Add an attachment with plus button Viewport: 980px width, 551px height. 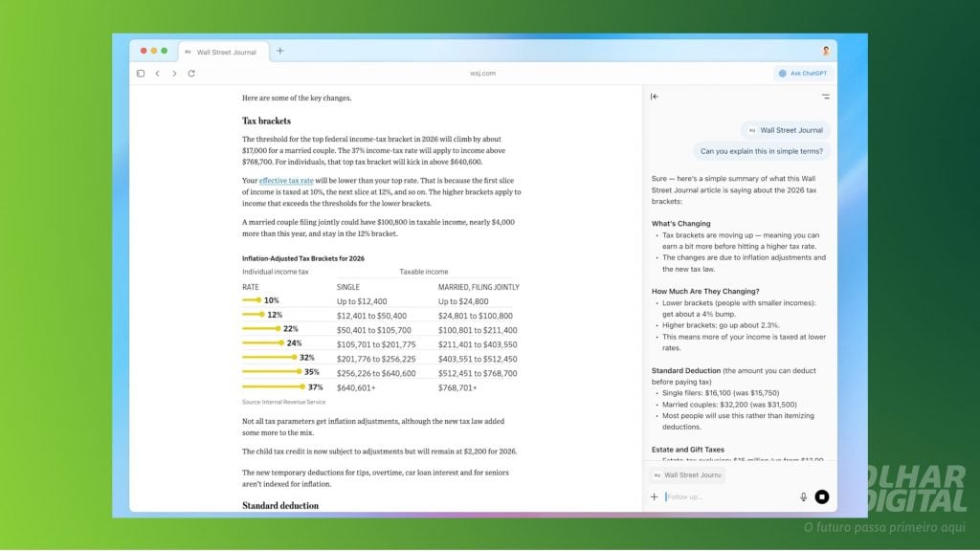pos(655,496)
